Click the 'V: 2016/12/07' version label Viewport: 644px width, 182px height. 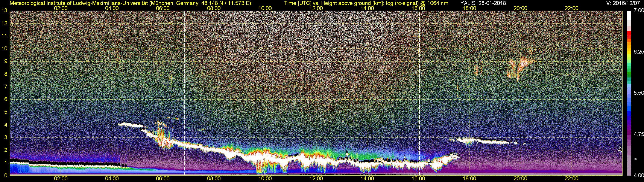[623, 3]
